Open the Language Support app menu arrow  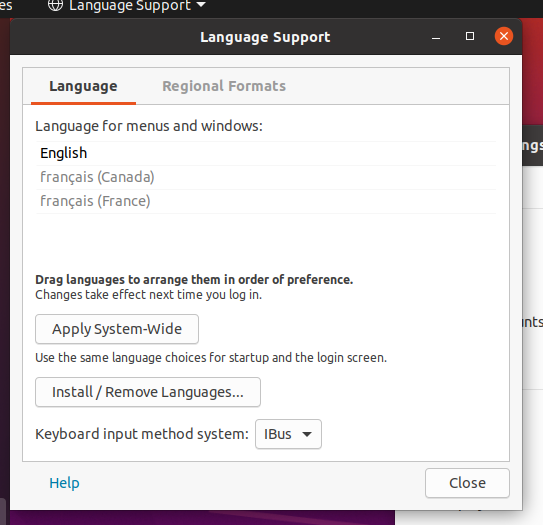[x=201, y=5]
